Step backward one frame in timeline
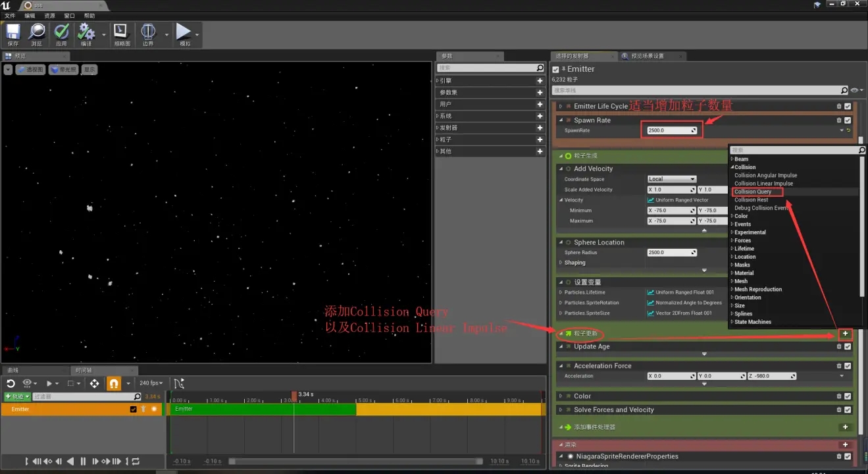This screenshot has height=474, width=868. click(59, 461)
